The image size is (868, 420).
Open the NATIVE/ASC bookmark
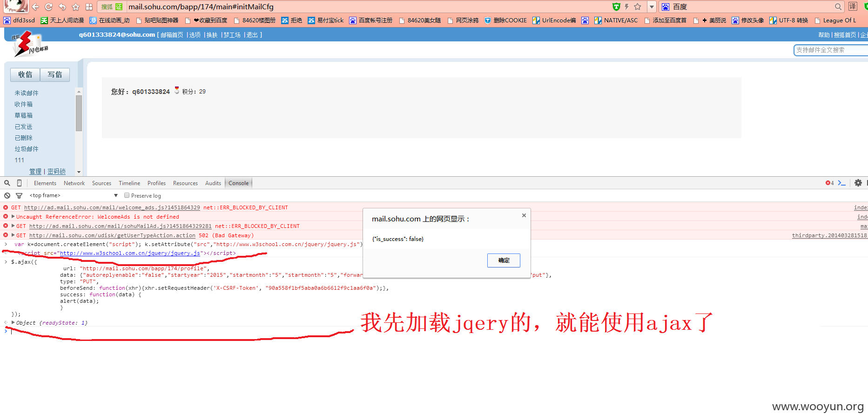pyautogui.click(x=616, y=20)
